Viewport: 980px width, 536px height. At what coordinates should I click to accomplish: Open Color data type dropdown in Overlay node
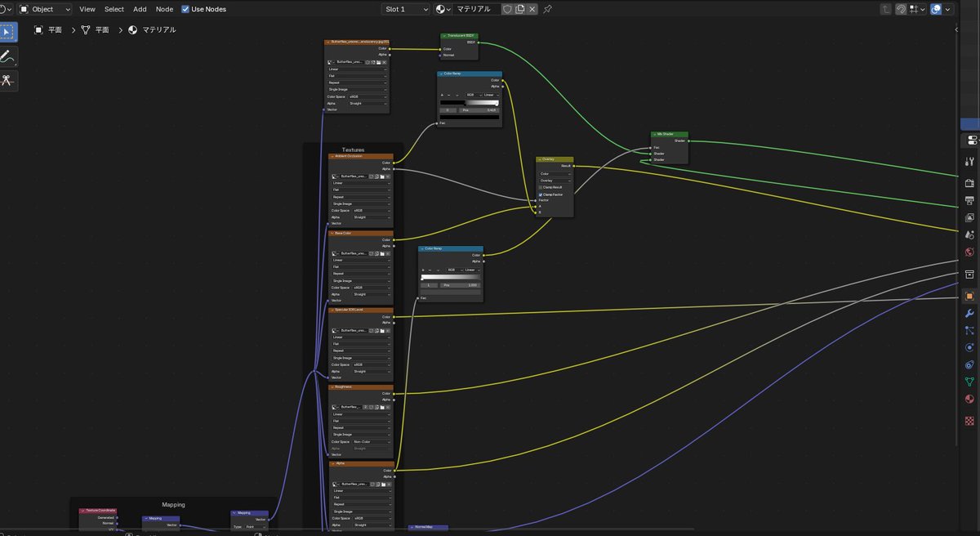pos(555,173)
